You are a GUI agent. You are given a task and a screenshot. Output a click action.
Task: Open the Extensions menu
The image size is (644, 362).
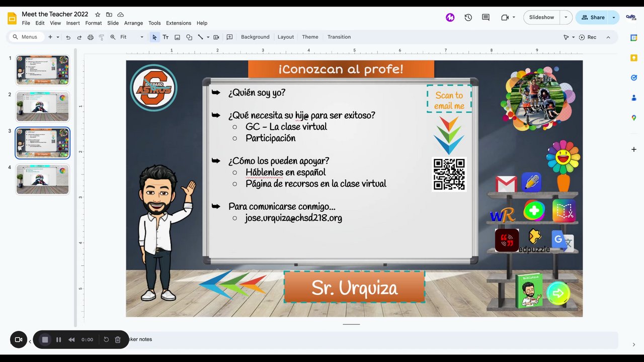[x=179, y=23]
